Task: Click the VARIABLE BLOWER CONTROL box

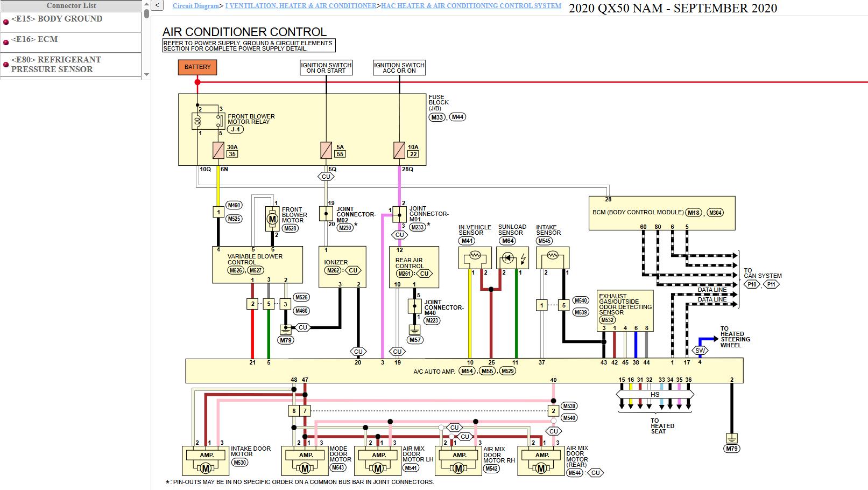Action: 258,265
